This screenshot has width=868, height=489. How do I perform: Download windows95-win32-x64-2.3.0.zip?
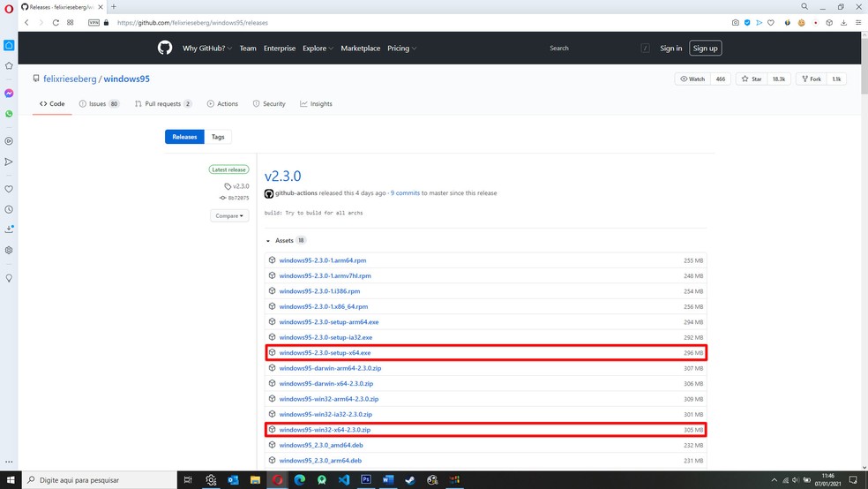[325, 430]
